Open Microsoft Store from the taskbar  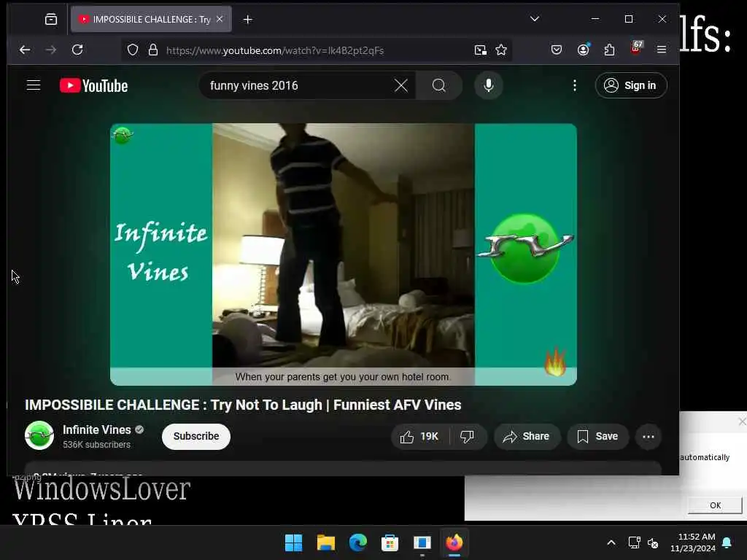click(390, 542)
